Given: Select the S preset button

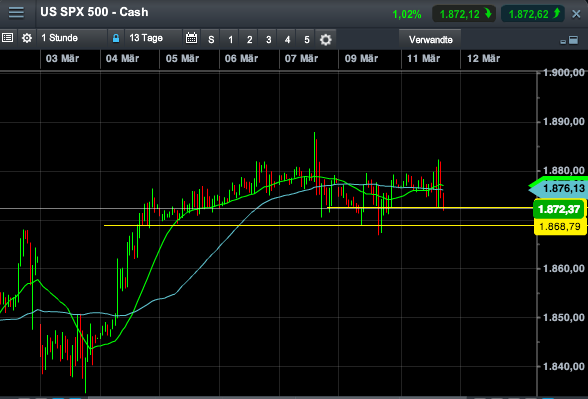Looking at the screenshot, I should tap(211, 39).
